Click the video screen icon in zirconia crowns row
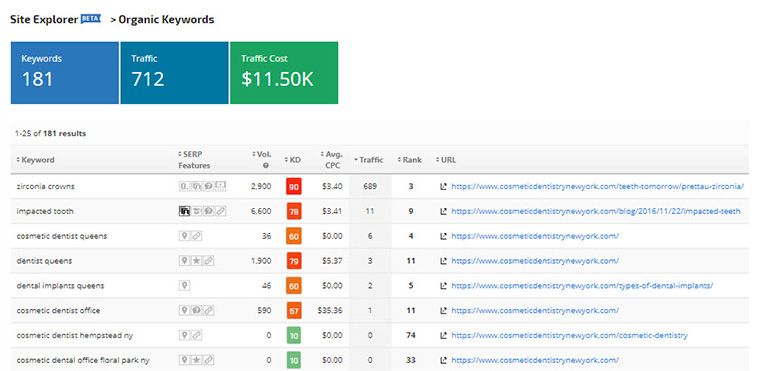The height and width of the screenshot is (371, 757). (221, 186)
